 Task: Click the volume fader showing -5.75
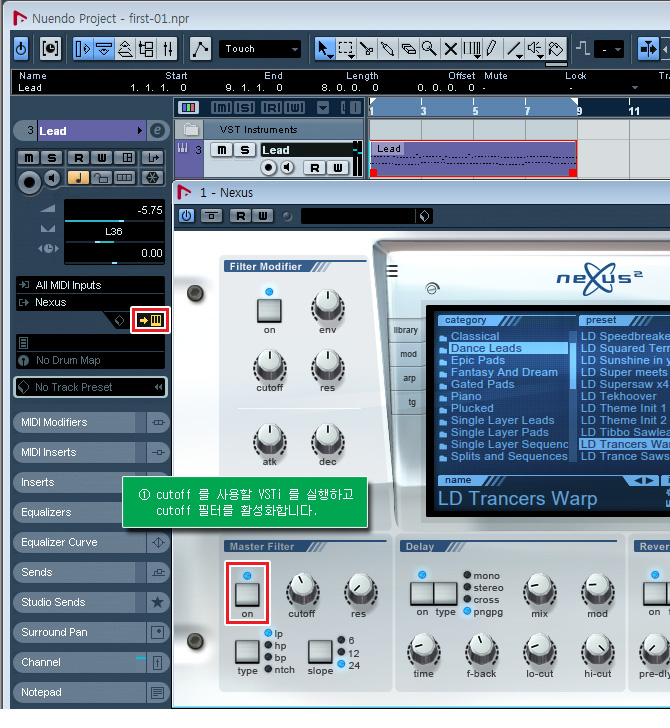[x=114, y=211]
